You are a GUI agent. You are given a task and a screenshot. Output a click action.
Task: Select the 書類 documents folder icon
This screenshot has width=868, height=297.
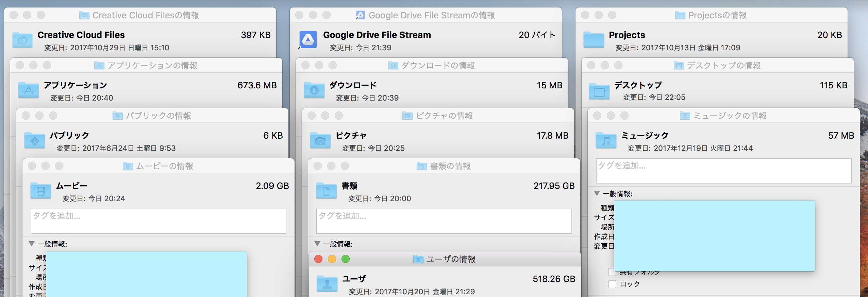tap(327, 191)
